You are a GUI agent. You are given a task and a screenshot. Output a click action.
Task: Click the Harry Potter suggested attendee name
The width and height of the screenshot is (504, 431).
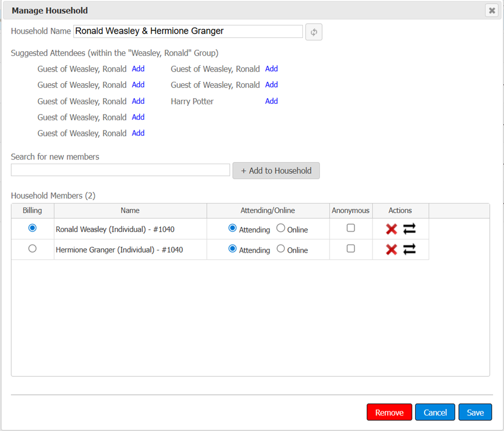[x=192, y=102]
